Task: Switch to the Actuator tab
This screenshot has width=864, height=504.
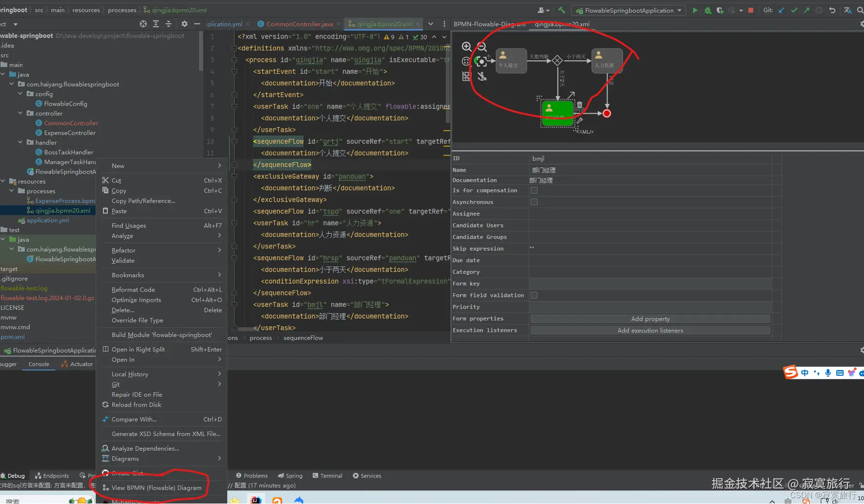Action: click(77, 364)
